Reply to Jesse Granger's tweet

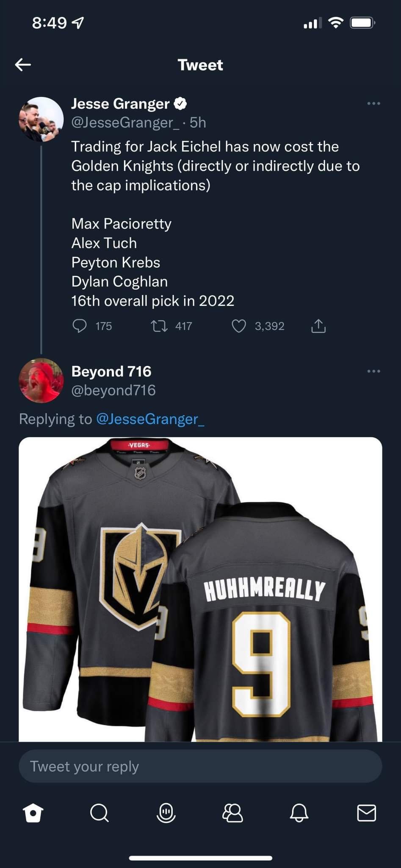click(80, 326)
